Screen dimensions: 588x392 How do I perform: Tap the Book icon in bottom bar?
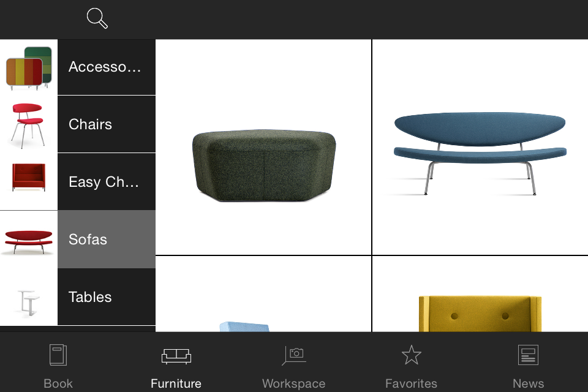58,355
